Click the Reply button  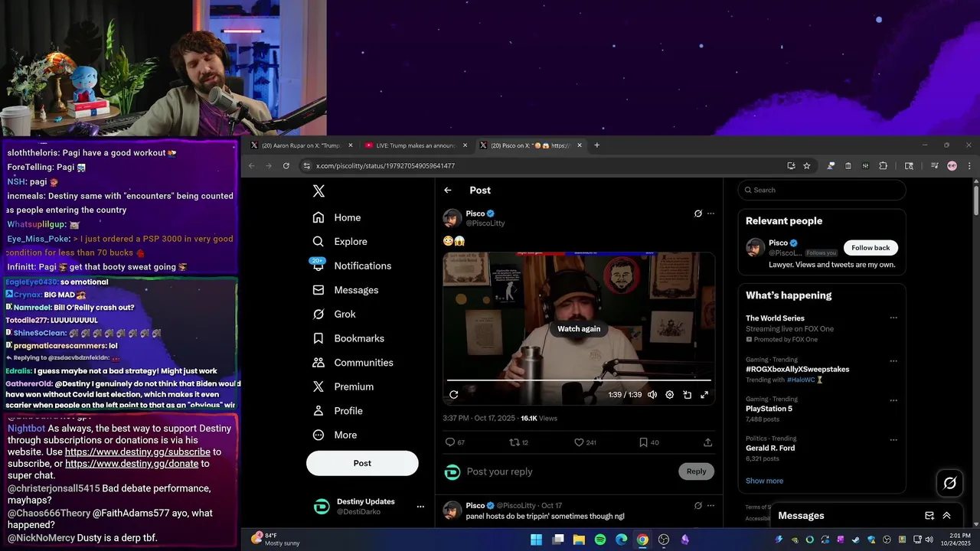click(x=696, y=471)
